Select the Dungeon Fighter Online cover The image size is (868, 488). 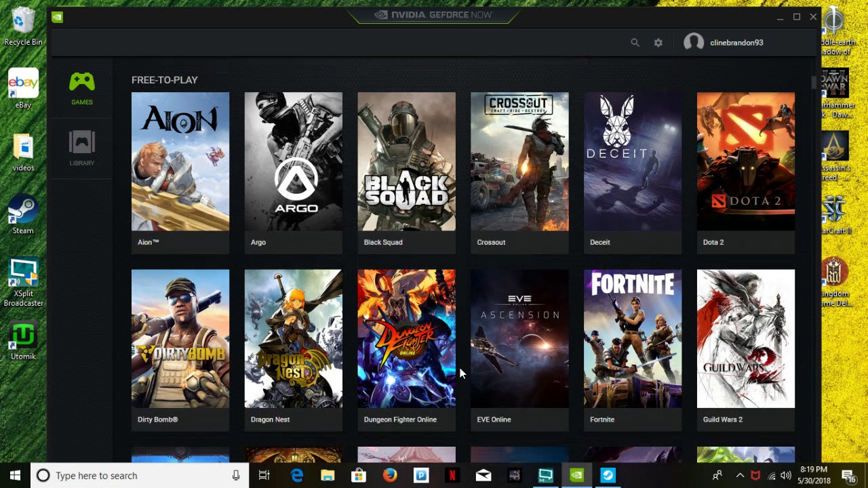(x=407, y=339)
